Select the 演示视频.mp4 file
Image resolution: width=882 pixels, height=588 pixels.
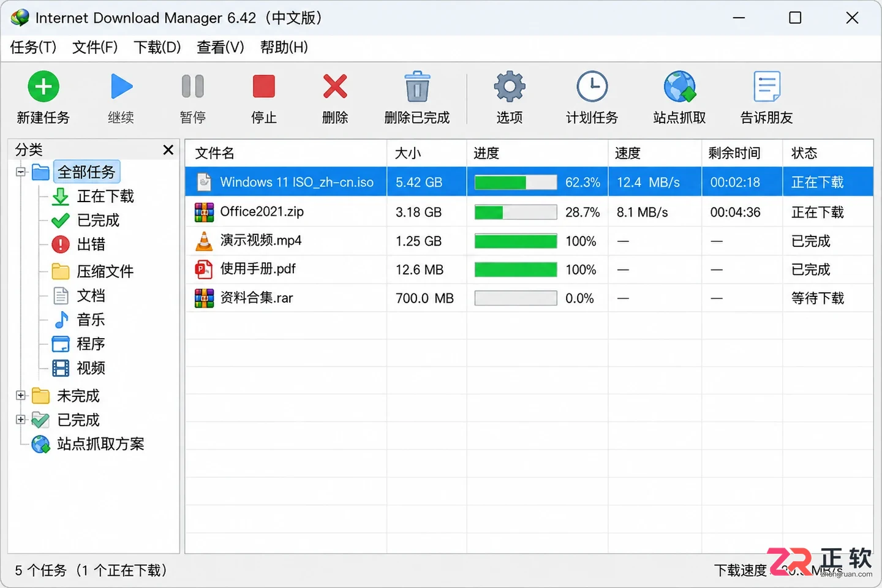pyautogui.click(x=529, y=241)
